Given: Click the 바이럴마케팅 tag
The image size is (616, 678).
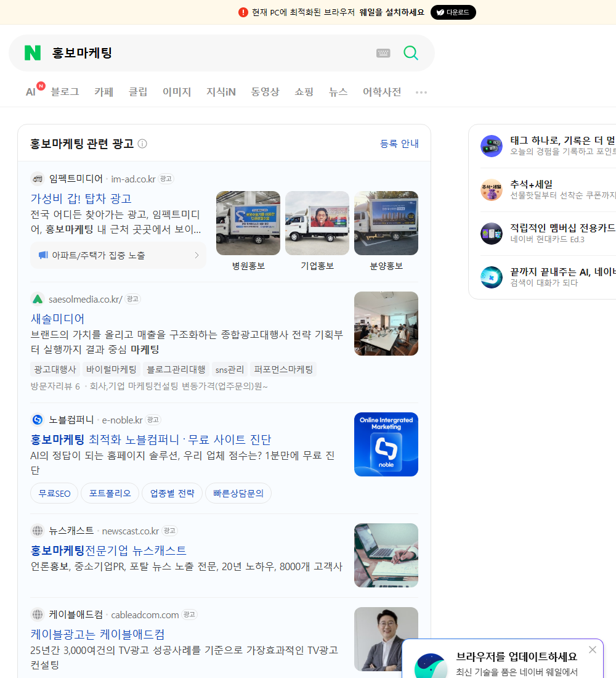Looking at the screenshot, I should [x=111, y=369].
